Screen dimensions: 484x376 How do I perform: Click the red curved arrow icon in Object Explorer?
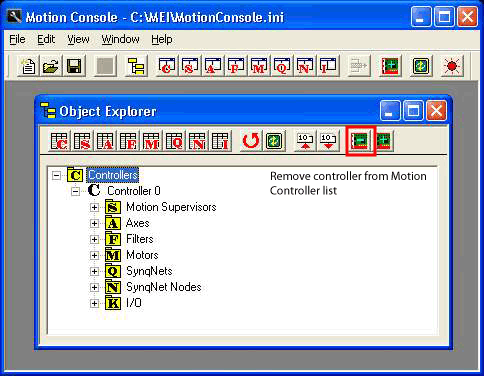251,141
